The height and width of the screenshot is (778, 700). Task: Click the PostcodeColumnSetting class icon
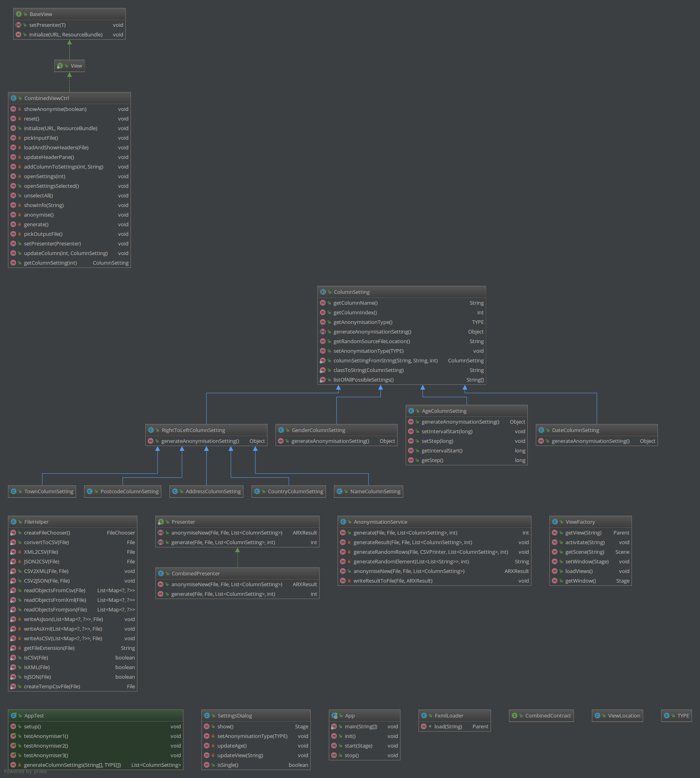[89, 491]
